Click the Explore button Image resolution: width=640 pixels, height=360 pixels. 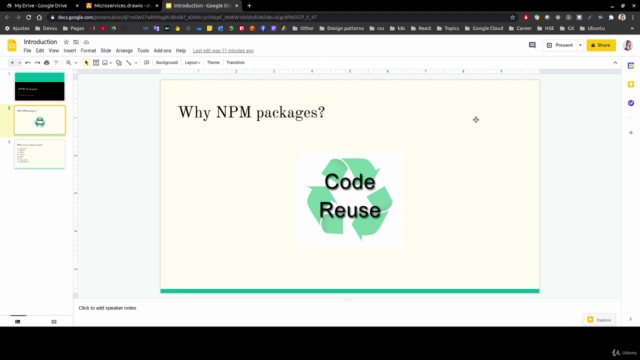click(x=599, y=320)
